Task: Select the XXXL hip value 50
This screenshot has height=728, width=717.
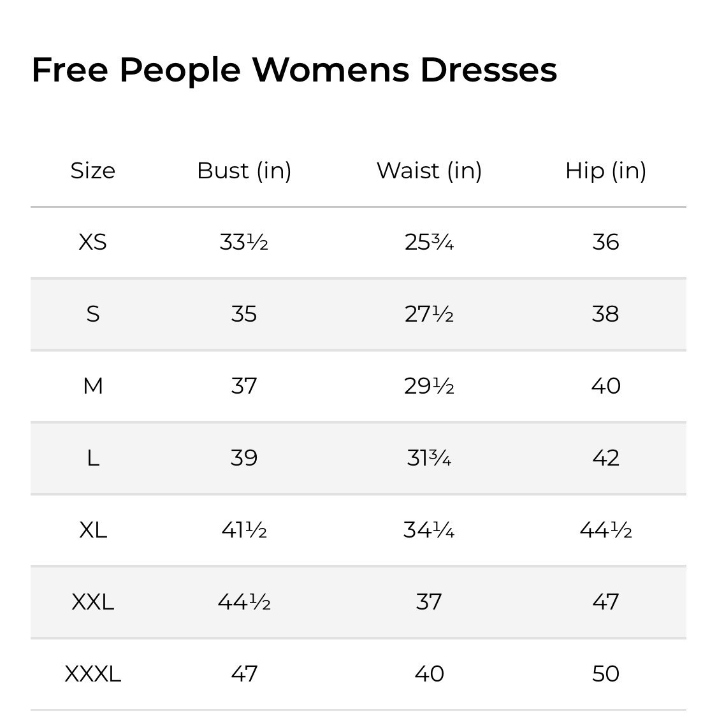Action: 605,674
